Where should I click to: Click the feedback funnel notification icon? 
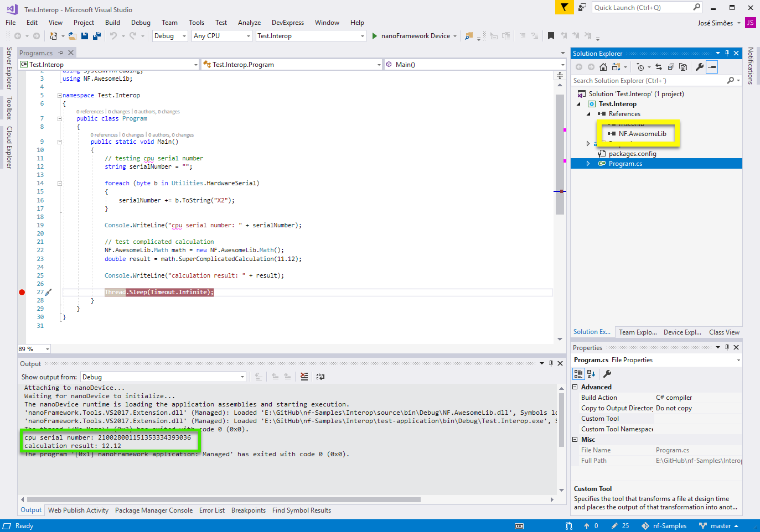tap(564, 7)
